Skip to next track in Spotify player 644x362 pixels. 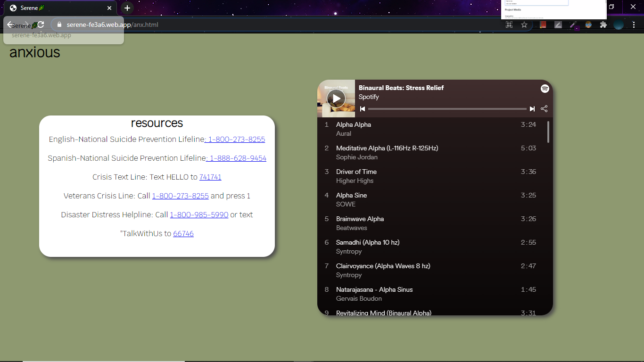pyautogui.click(x=532, y=109)
